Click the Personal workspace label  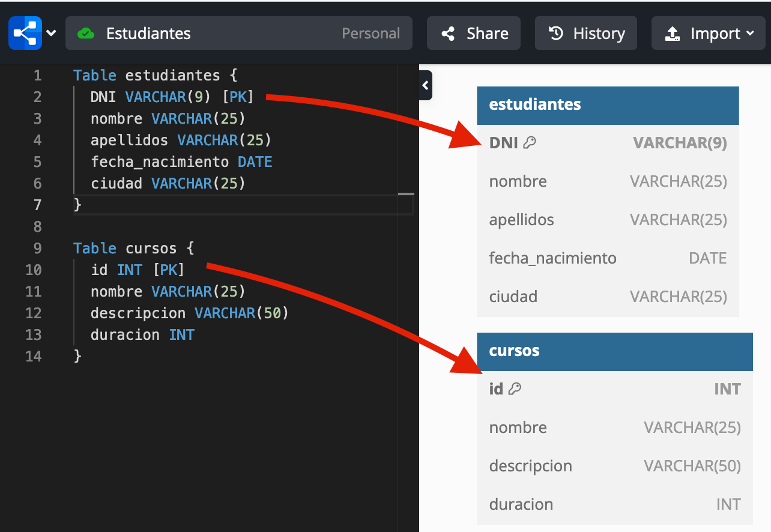(370, 34)
